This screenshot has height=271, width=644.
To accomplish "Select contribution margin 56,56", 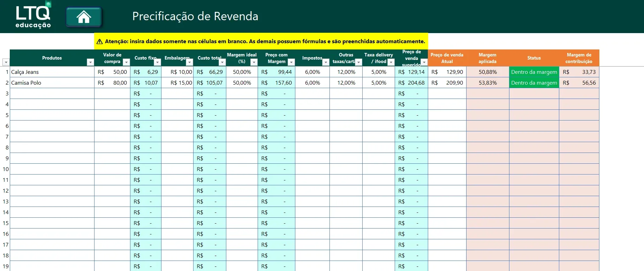I will (579, 83).
